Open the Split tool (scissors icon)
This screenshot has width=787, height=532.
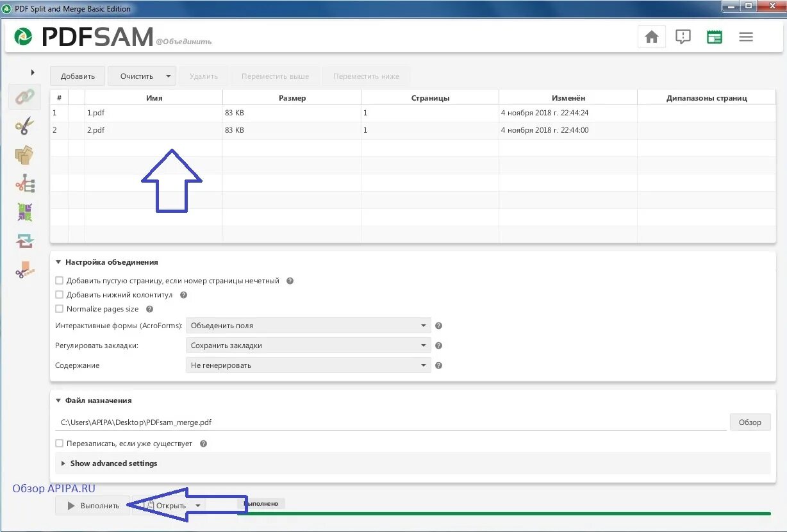click(24, 126)
